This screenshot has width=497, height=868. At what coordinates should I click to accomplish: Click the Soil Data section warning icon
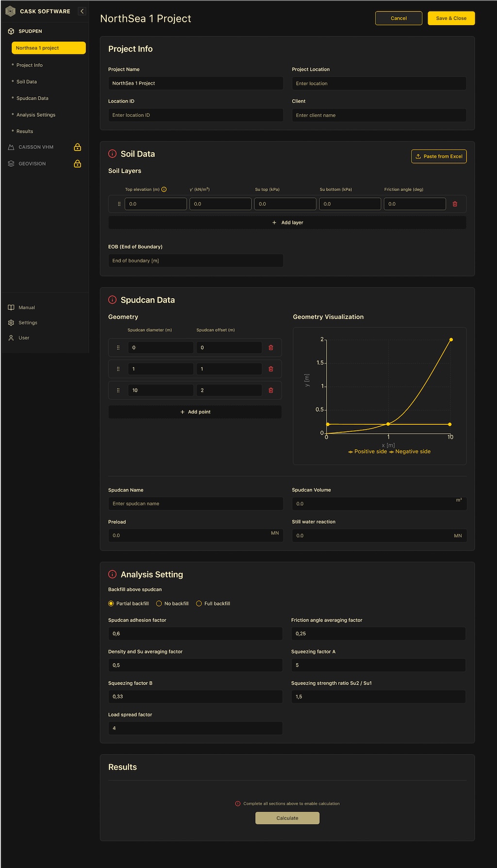point(112,154)
